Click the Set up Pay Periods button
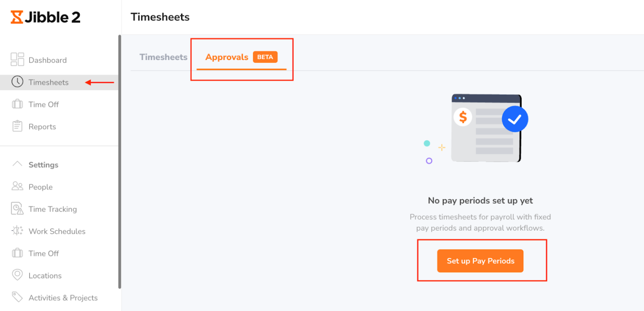The height and width of the screenshot is (311, 644). click(480, 261)
